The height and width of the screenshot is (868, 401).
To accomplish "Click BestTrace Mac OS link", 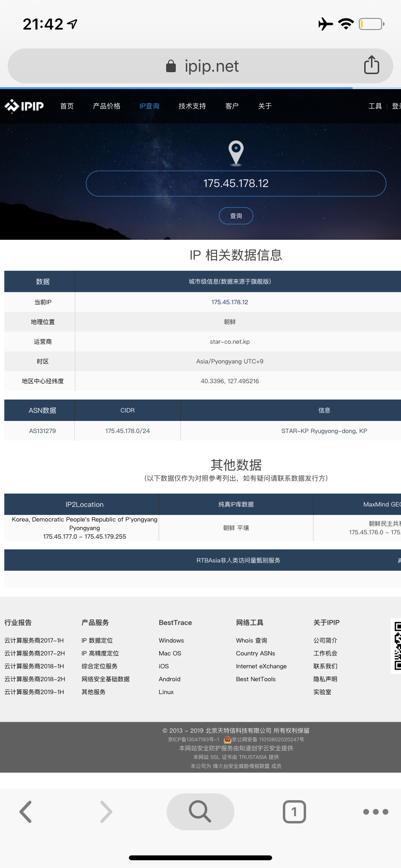I will click(x=170, y=653).
